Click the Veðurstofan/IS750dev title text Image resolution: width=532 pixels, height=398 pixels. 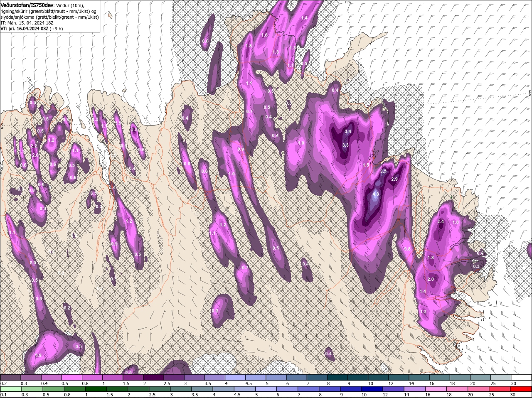point(27,5)
